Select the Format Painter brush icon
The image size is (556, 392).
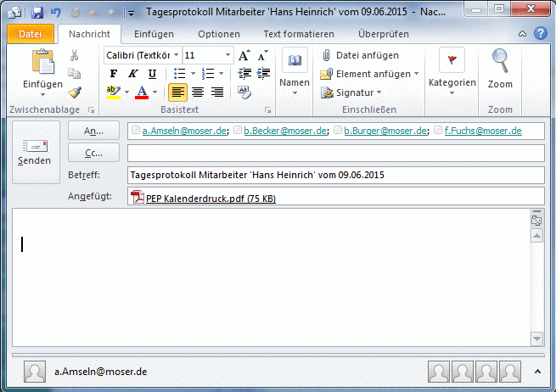(75, 92)
